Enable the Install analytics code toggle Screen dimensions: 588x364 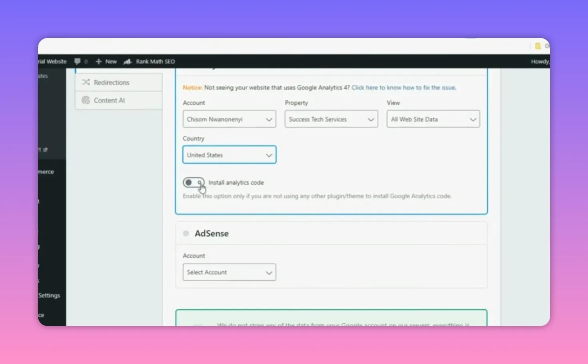point(194,182)
